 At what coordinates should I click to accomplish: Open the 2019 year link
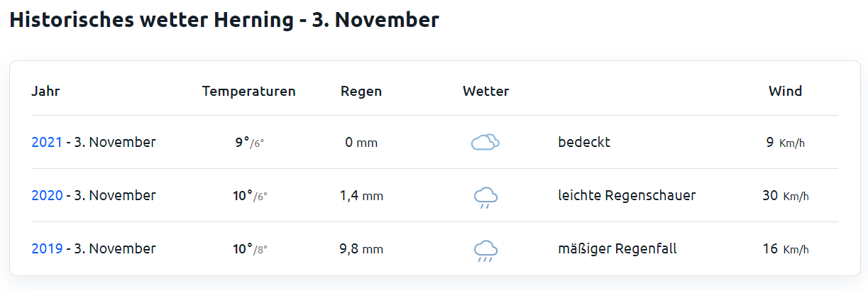pos(47,248)
